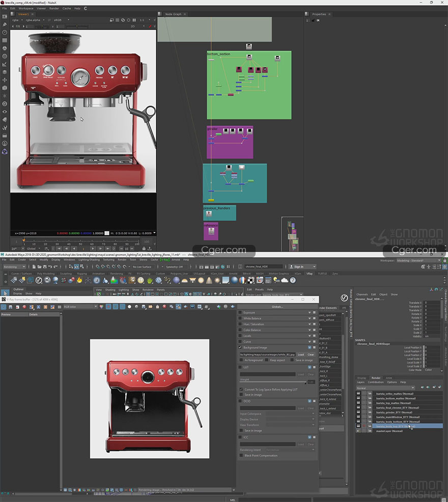
Task: Open the Lighting/Shading menu in Maya
Action: pyautogui.click(x=89, y=260)
